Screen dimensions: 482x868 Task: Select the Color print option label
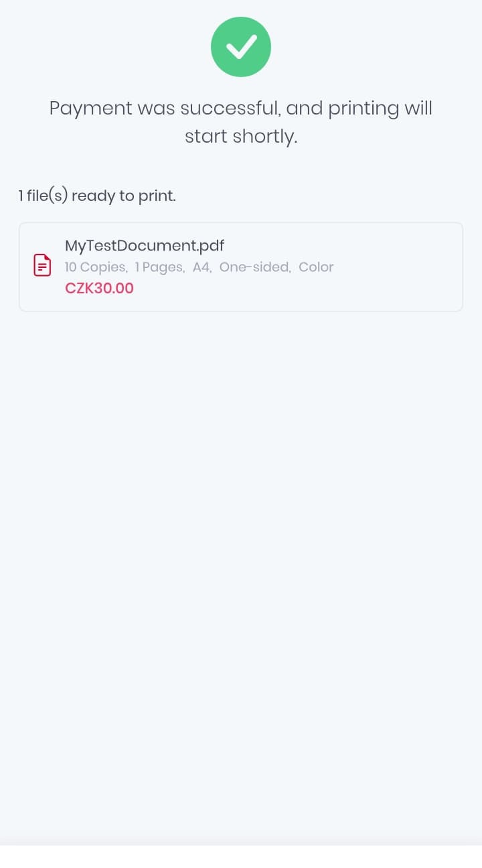tap(316, 267)
